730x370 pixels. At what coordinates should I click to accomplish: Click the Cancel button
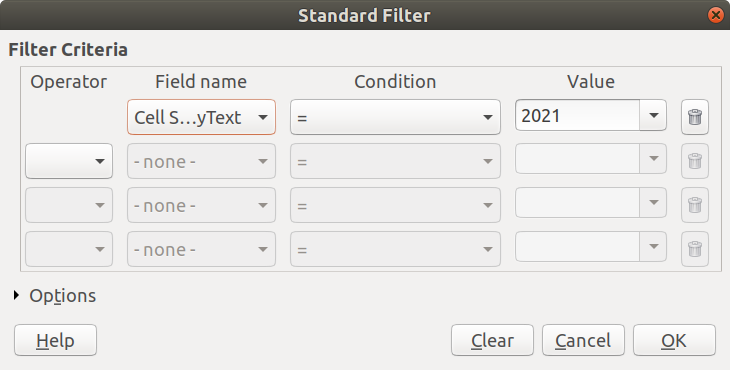(583, 340)
